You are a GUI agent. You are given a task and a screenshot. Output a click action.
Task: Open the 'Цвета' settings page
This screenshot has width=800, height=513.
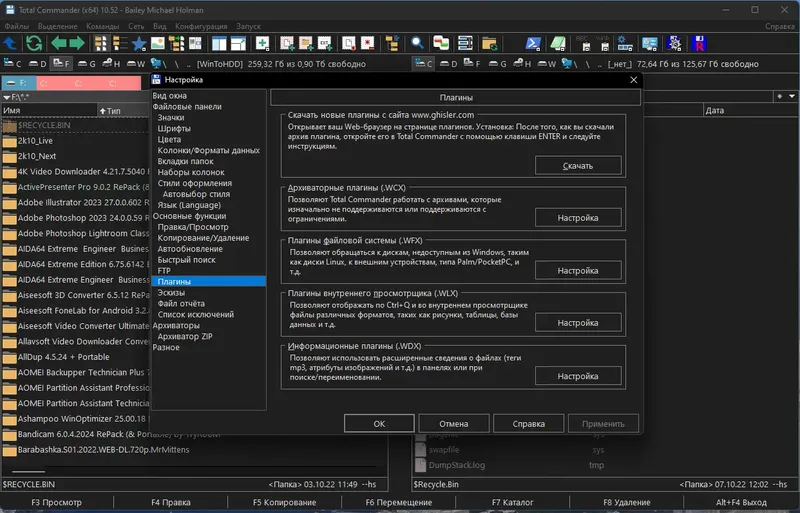click(169, 139)
